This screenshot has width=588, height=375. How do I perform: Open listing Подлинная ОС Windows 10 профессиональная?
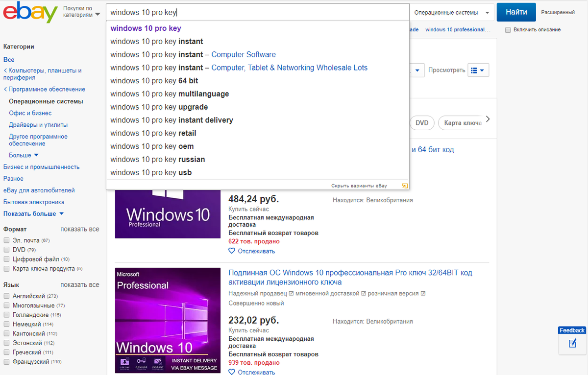click(350, 278)
